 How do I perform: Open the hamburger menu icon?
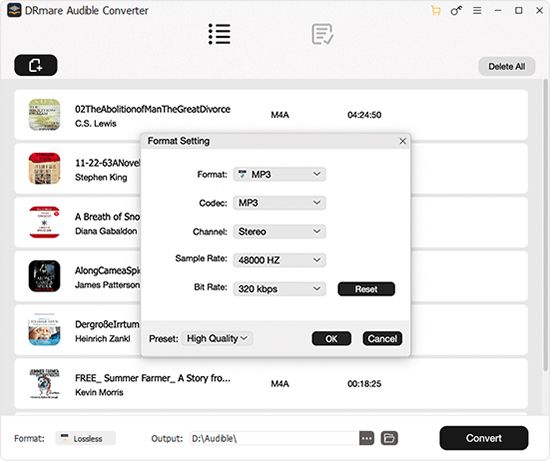coord(477,11)
